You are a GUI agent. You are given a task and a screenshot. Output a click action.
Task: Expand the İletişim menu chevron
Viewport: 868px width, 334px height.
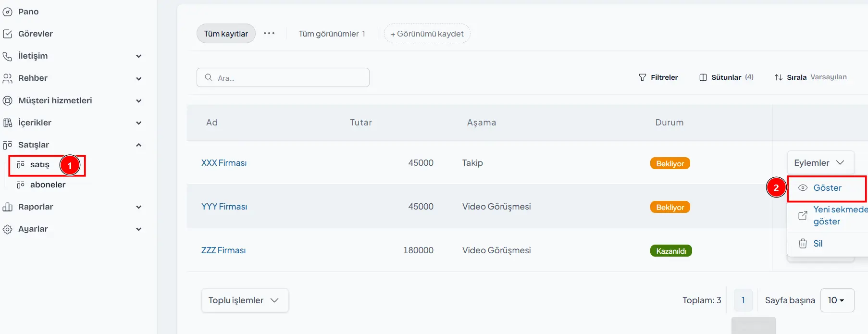coord(139,56)
